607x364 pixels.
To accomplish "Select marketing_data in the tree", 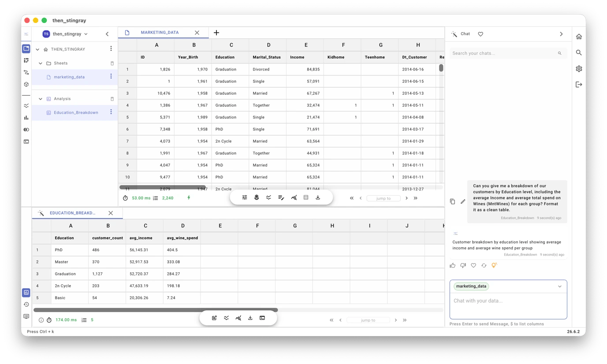I will pyautogui.click(x=69, y=77).
